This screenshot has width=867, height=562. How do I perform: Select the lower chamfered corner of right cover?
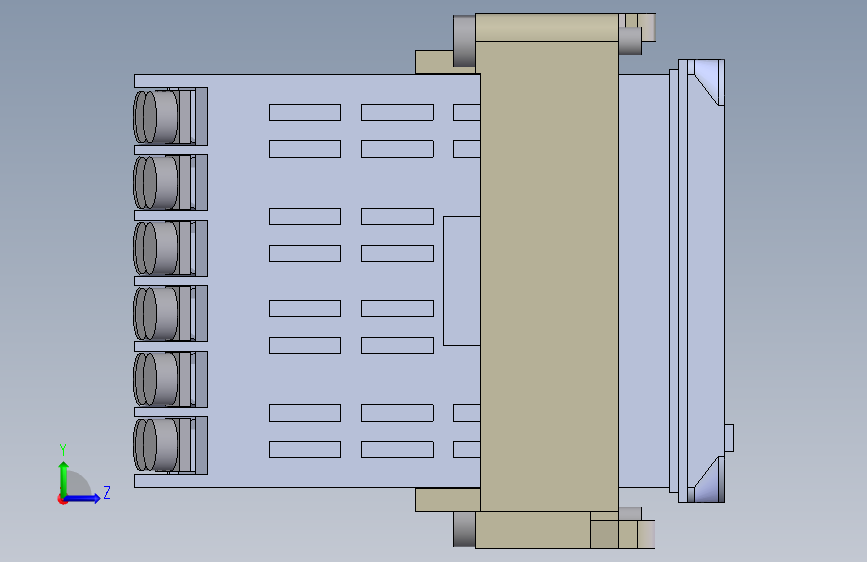tap(708, 479)
